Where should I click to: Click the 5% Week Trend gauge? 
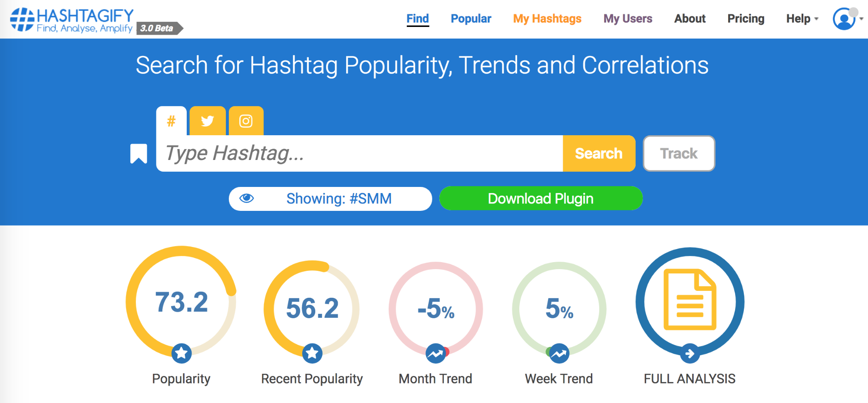click(559, 309)
